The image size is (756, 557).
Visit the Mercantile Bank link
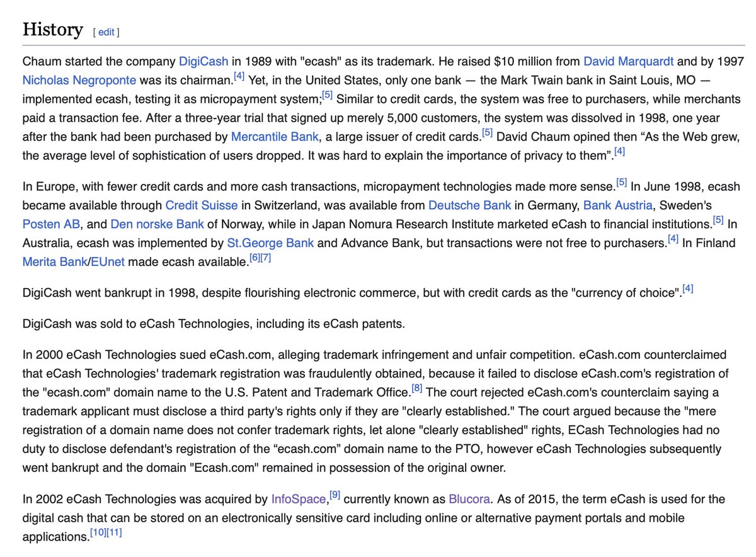point(275,136)
